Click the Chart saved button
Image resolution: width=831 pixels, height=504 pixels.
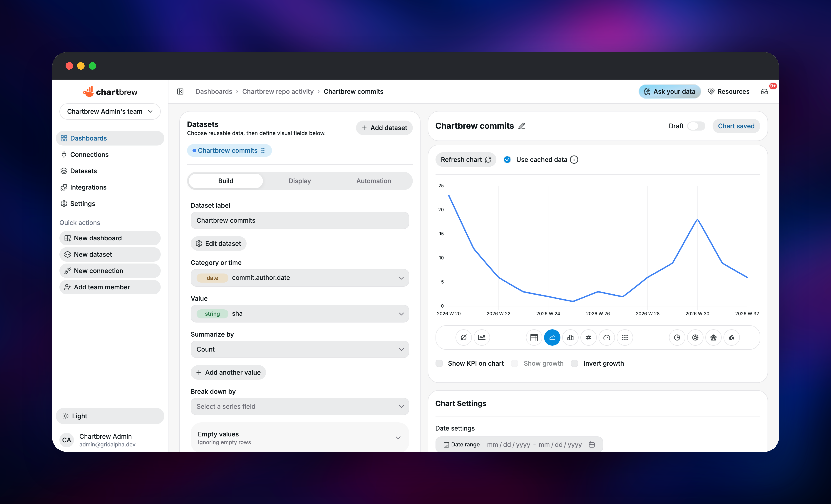click(736, 126)
